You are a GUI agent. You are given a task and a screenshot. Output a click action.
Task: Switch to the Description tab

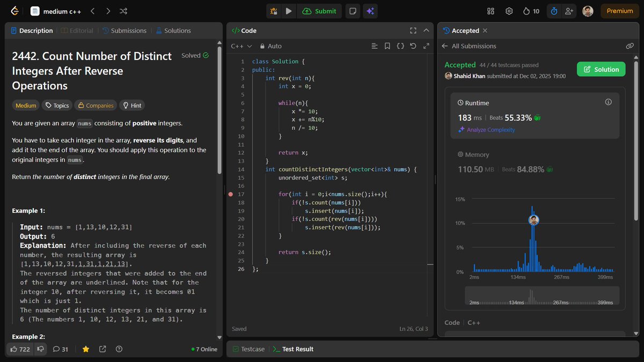tap(32, 31)
